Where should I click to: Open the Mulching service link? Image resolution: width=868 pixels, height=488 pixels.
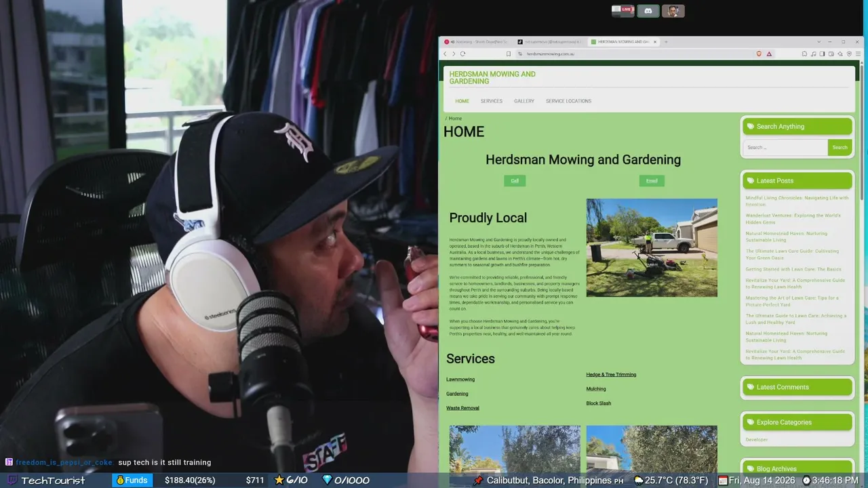[596, 389]
